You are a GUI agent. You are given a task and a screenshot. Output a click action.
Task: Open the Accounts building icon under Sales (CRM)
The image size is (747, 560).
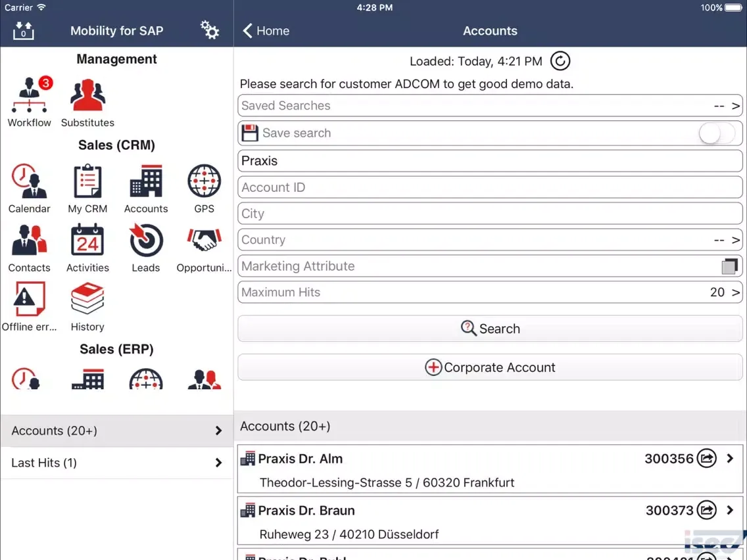[x=146, y=181]
